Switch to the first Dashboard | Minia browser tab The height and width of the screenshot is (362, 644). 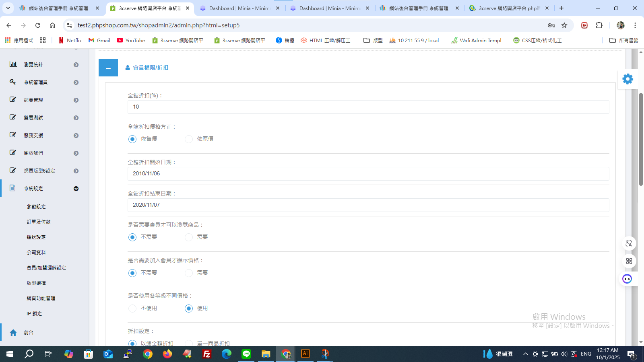click(x=239, y=8)
